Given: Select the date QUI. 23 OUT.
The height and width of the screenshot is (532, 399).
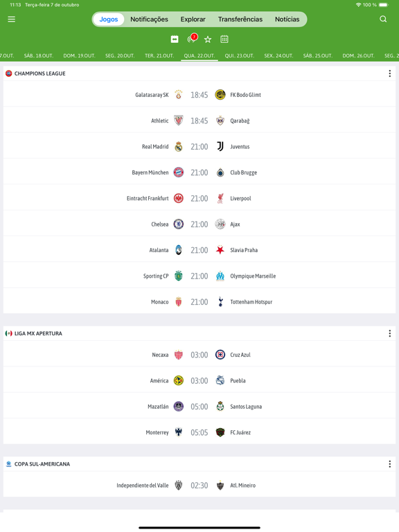Looking at the screenshot, I should [x=239, y=55].
